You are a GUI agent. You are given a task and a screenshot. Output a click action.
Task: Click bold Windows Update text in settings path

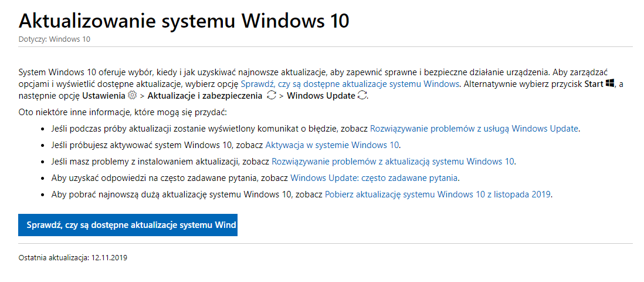[x=321, y=96]
